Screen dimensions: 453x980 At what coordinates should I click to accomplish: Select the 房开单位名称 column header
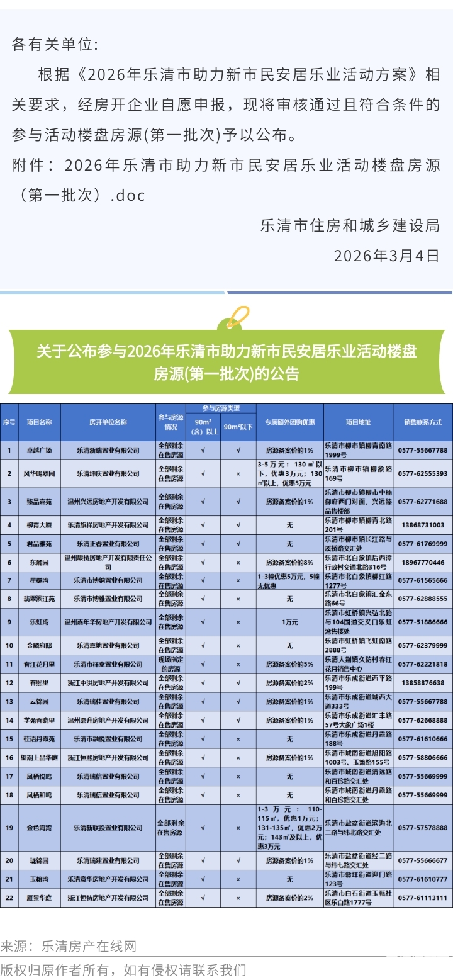pyautogui.click(x=108, y=422)
